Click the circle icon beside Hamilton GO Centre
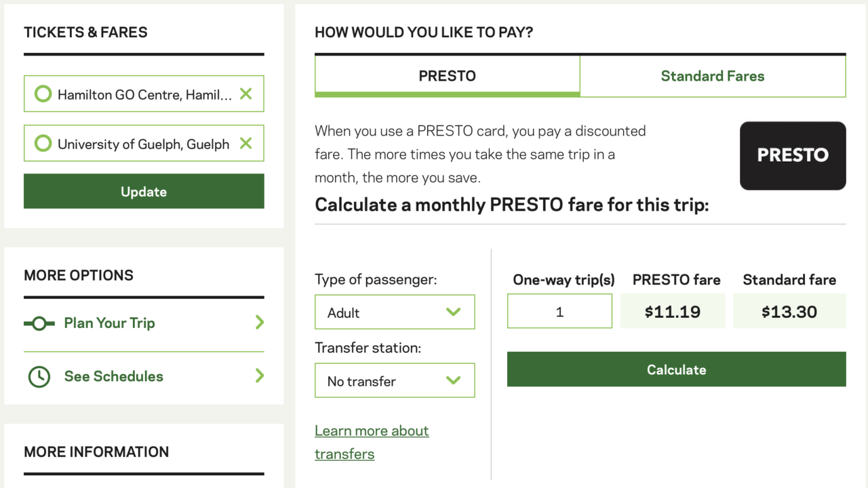The image size is (868, 488). 43,94
